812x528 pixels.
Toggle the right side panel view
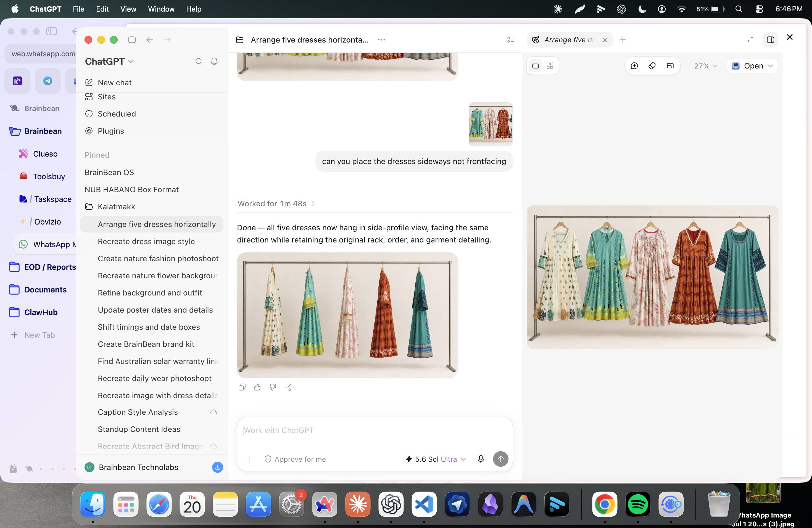[770, 40]
